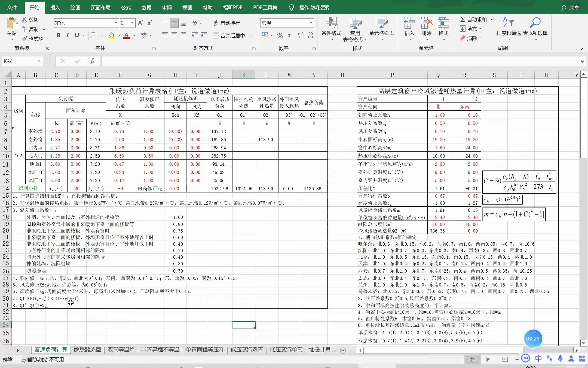Screen dimensions: 588x368
Task: Click the yellow fill color swatch button
Action: pos(111,35)
